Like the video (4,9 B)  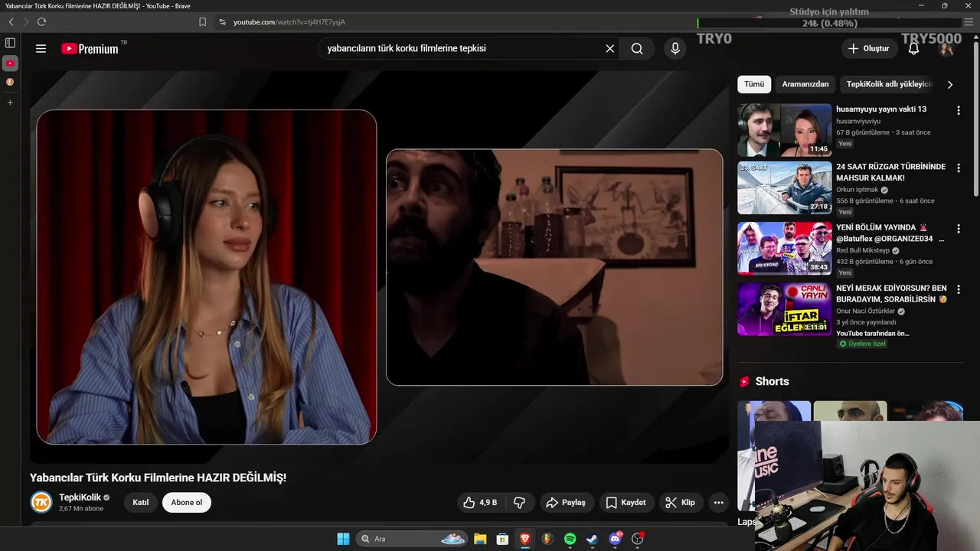coord(480,503)
